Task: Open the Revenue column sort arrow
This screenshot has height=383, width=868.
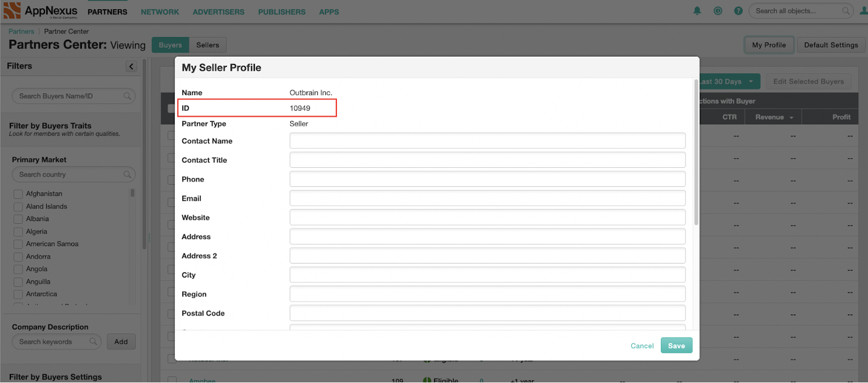Action: pyautogui.click(x=792, y=118)
